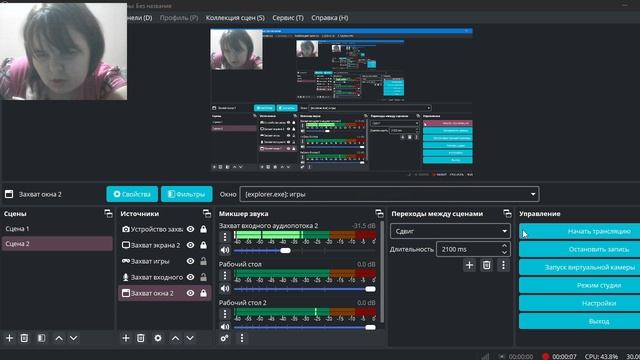Open Сервис menu

(288, 18)
